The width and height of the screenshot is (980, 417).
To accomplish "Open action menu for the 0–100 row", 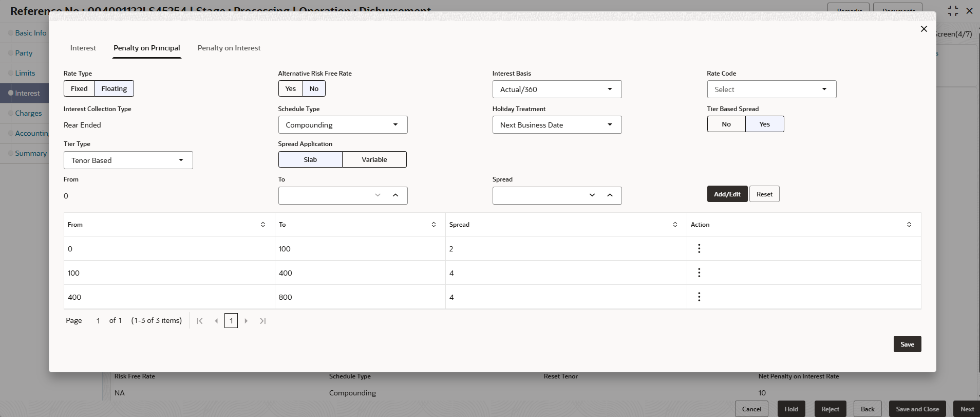I will [x=699, y=249].
